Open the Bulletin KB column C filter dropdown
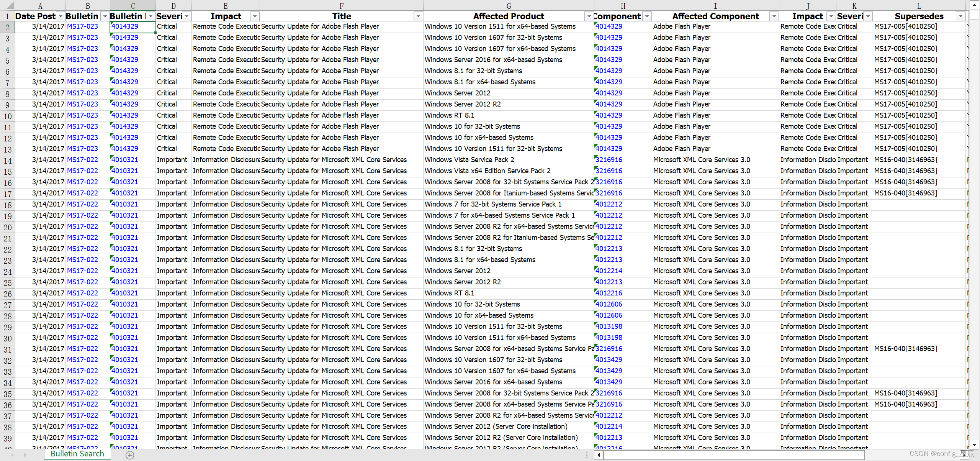 coord(151,16)
